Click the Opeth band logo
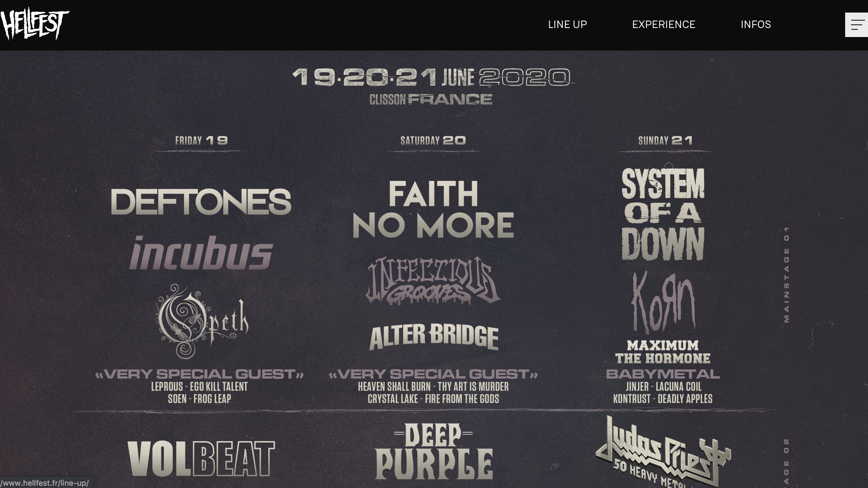 point(202,321)
